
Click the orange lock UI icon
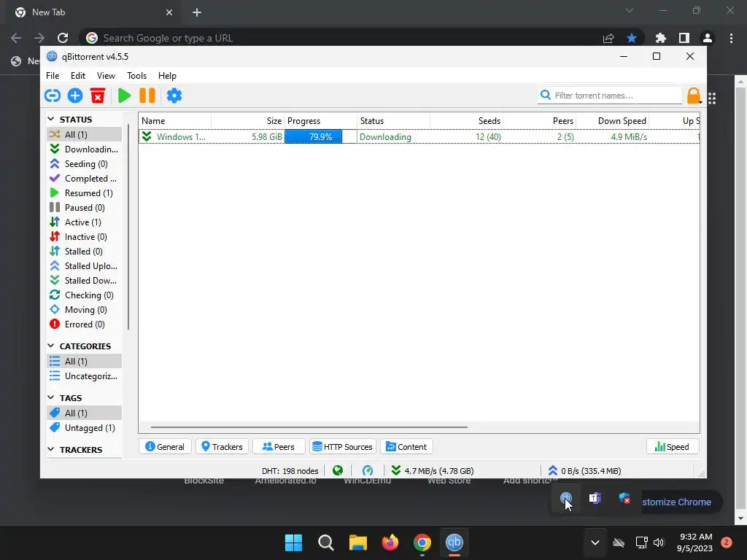(694, 96)
